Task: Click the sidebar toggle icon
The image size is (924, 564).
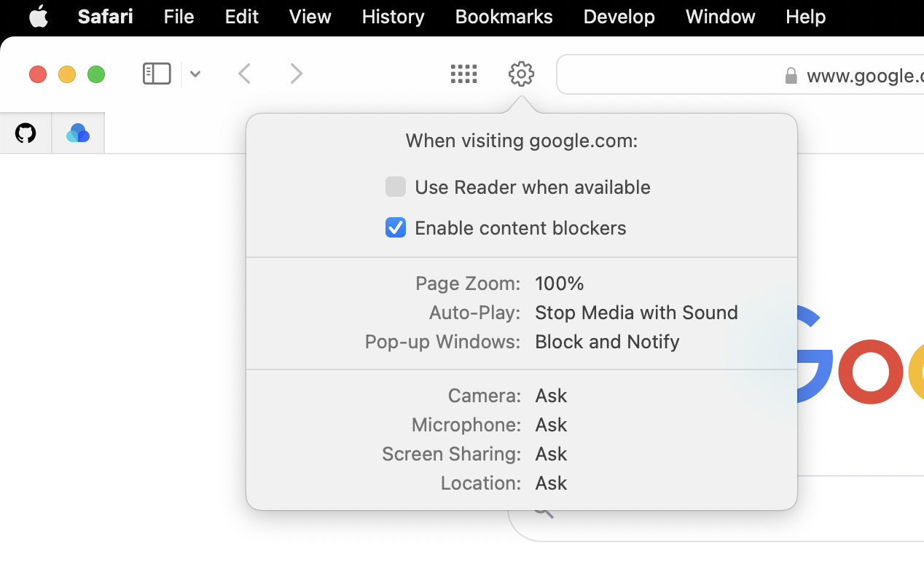Action: click(x=157, y=74)
